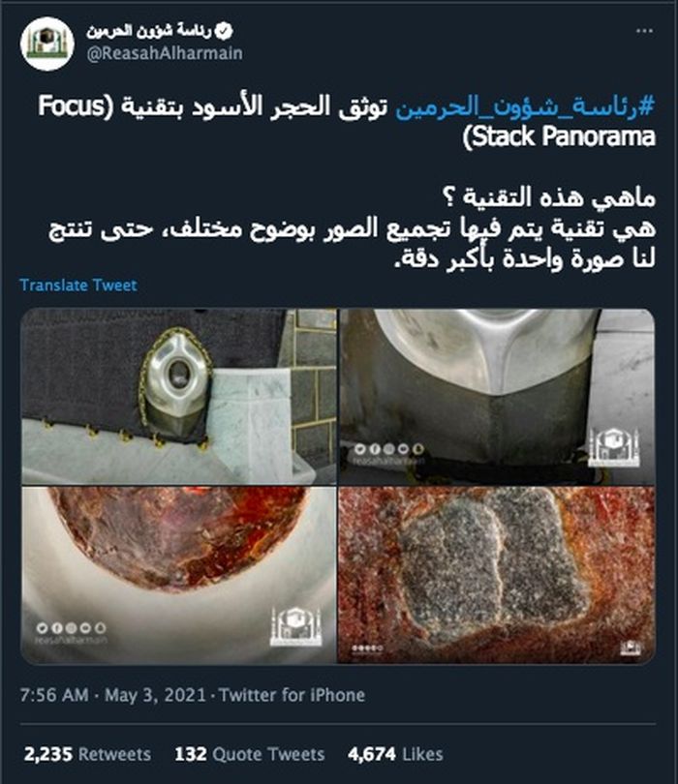
Task: Click the blue verified badge icon
Action: (224, 32)
